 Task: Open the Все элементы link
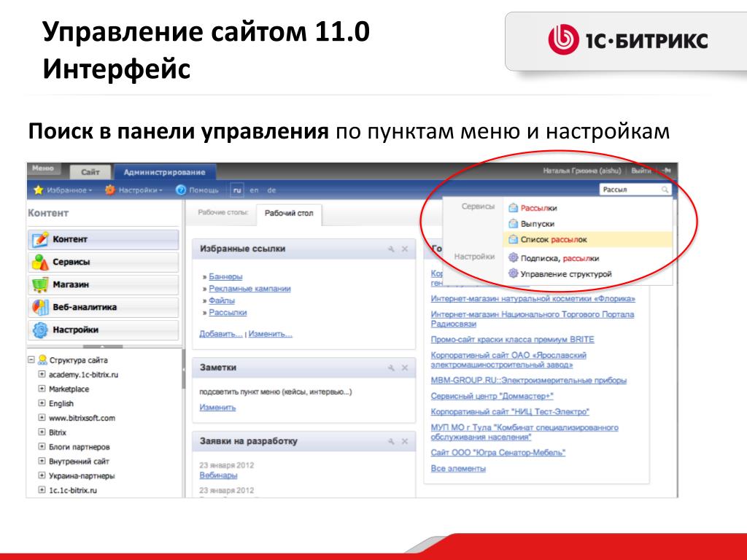pyautogui.click(x=458, y=469)
